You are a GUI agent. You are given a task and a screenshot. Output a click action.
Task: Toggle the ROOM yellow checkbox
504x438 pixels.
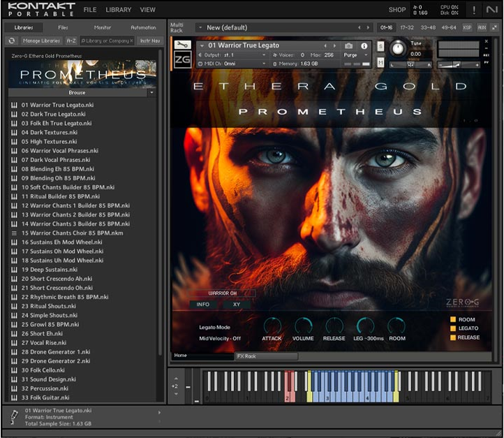tap(453, 319)
